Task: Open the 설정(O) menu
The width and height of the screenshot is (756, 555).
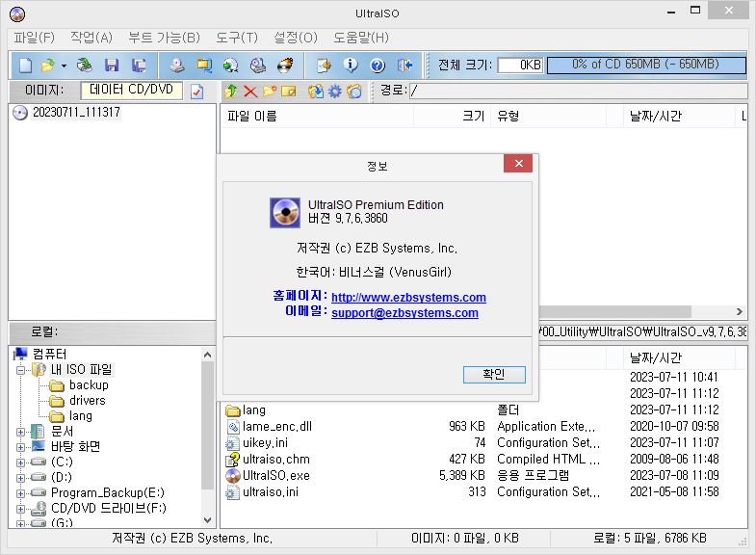Action: pos(296,38)
